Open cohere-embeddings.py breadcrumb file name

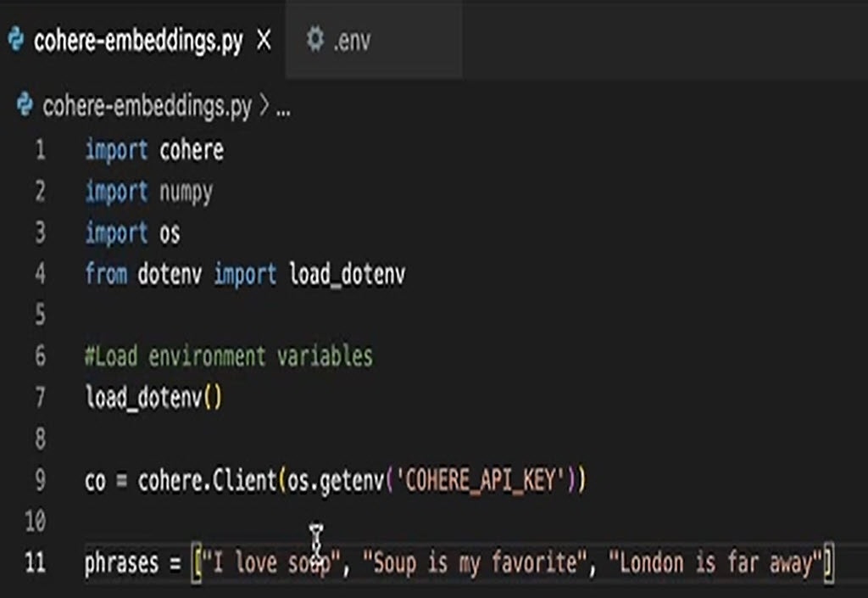pyautogui.click(x=147, y=107)
